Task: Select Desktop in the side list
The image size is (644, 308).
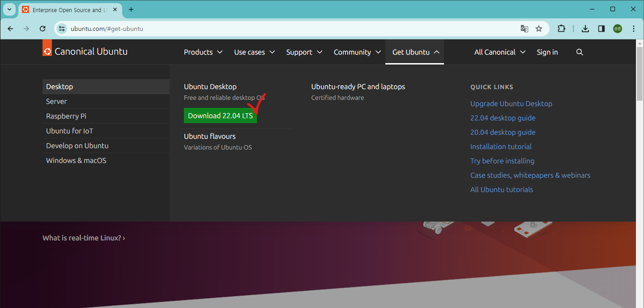Action: click(106, 86)
